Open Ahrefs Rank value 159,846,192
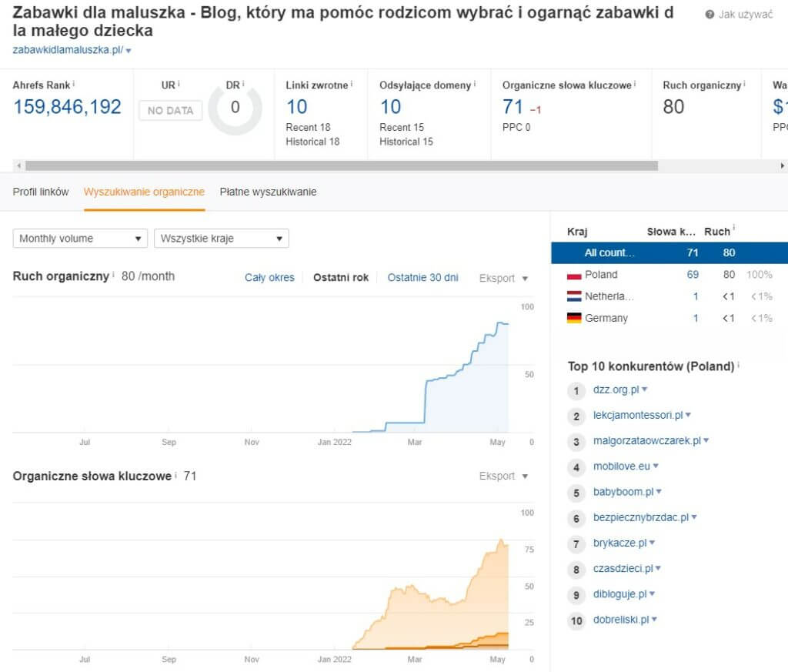The width and height of the screenshot is (788, 672). click(x=67, y=106)
